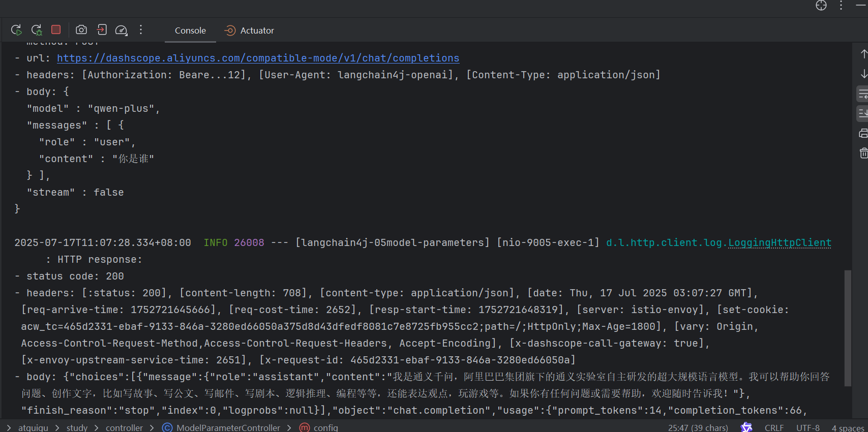Select the config method breadcrumb
This screenshot has width=868, height=432.
(325, 427)
